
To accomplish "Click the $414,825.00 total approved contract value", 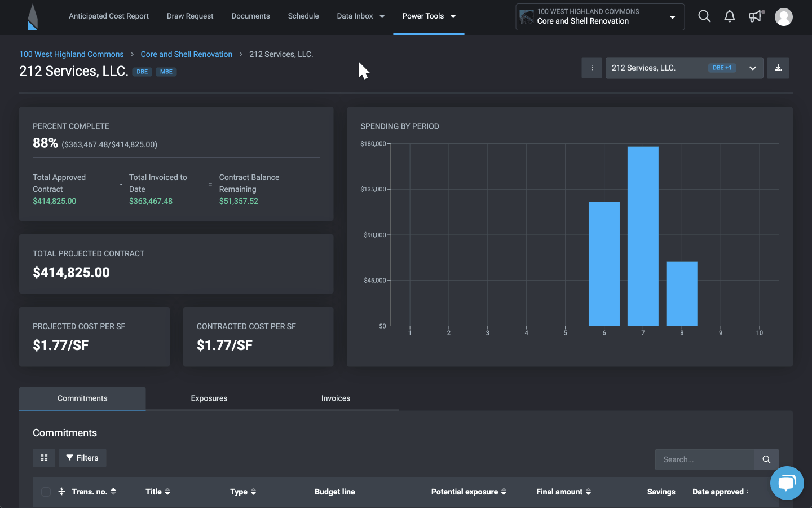I will [54, 201].
